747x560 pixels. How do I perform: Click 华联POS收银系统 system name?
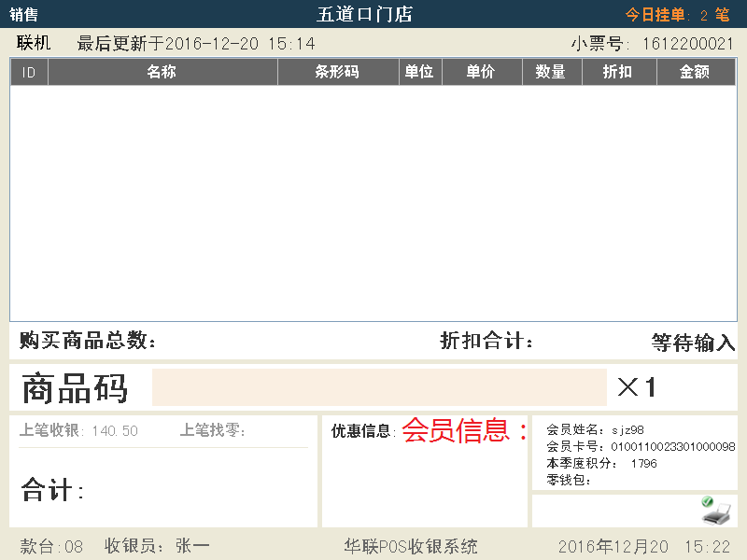coord(411,546)
